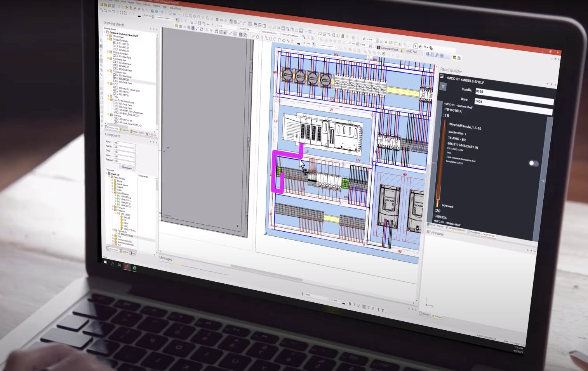Check the 202 +MCC-01 sheet checkbox
Screen dimensions: 588x371
tap(113, 46)
